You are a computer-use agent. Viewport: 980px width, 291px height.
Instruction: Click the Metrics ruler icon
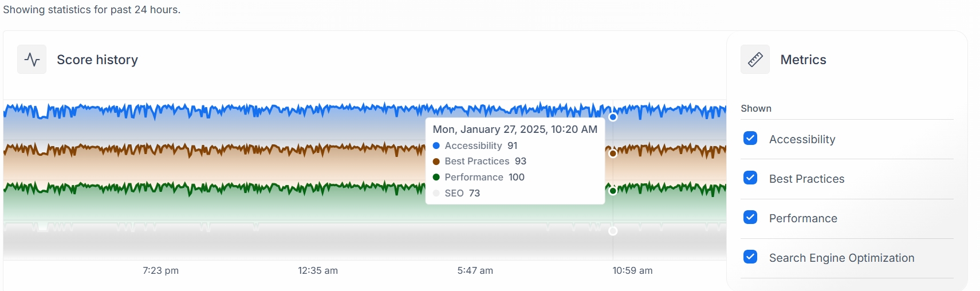[x=755, y=60]
